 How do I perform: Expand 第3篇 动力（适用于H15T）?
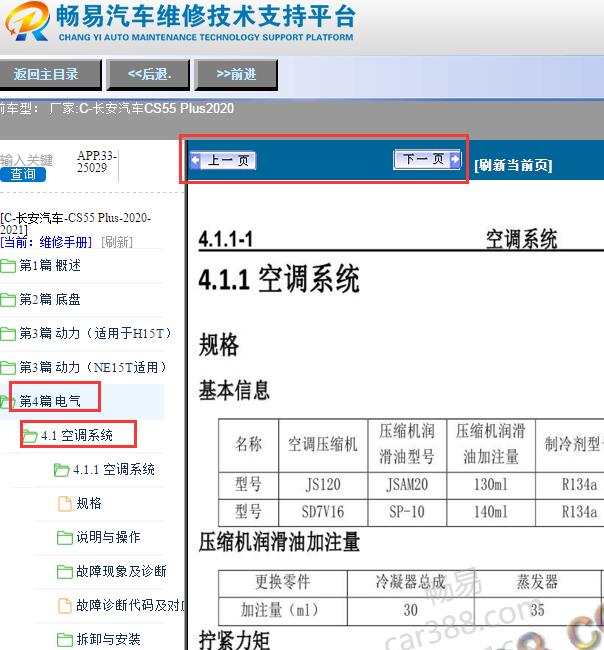click(95, 333)
